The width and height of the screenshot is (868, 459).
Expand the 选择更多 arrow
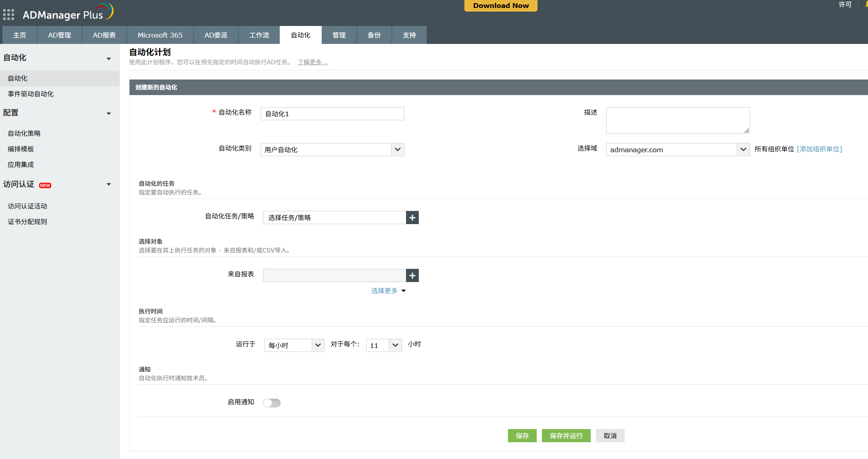[x=404, y=291]
